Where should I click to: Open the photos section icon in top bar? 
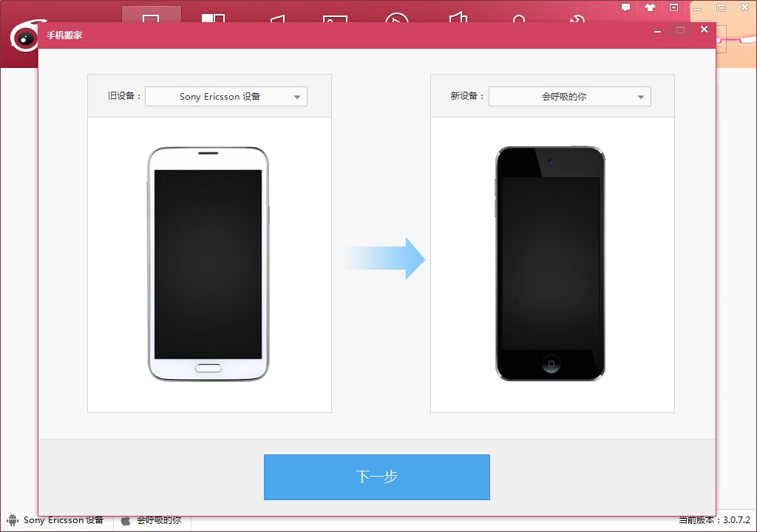pyautogui.click(x=335, y=17)
